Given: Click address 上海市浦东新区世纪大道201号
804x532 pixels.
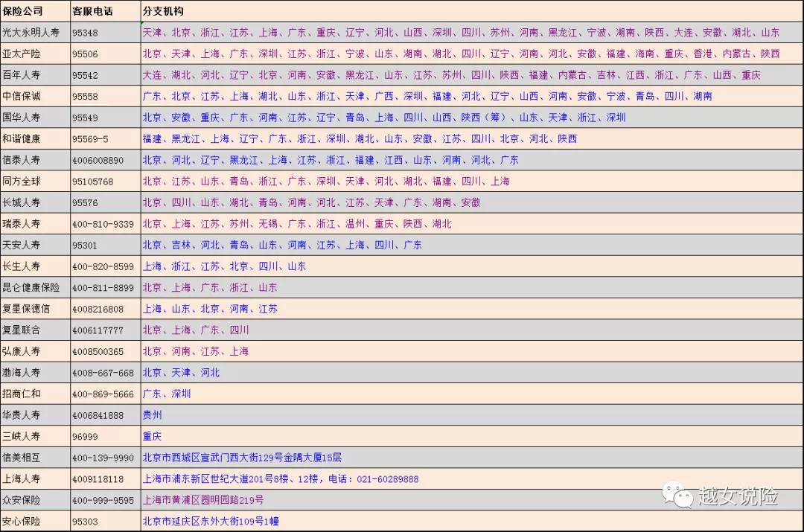Looking at the screenshot, I should point(208,479).
